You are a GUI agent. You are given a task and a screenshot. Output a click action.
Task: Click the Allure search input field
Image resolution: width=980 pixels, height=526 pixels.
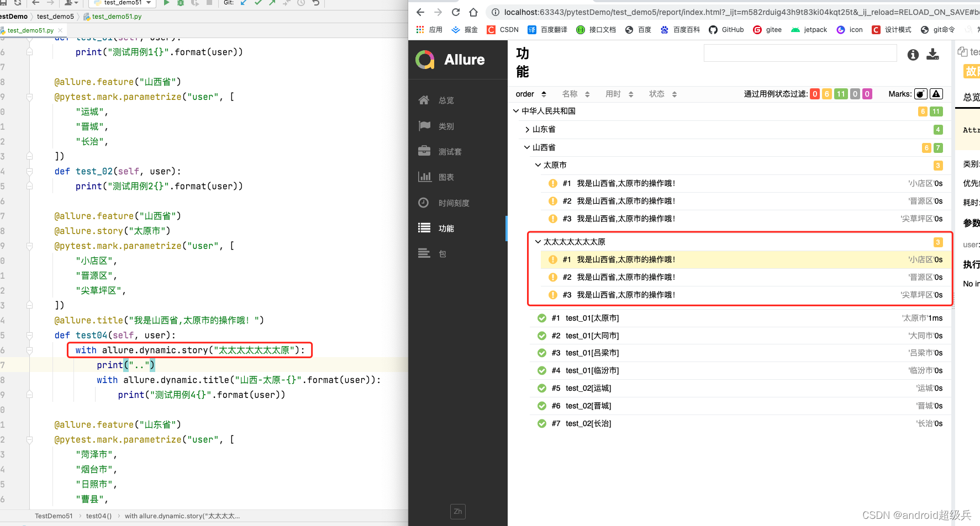[800, 54]
